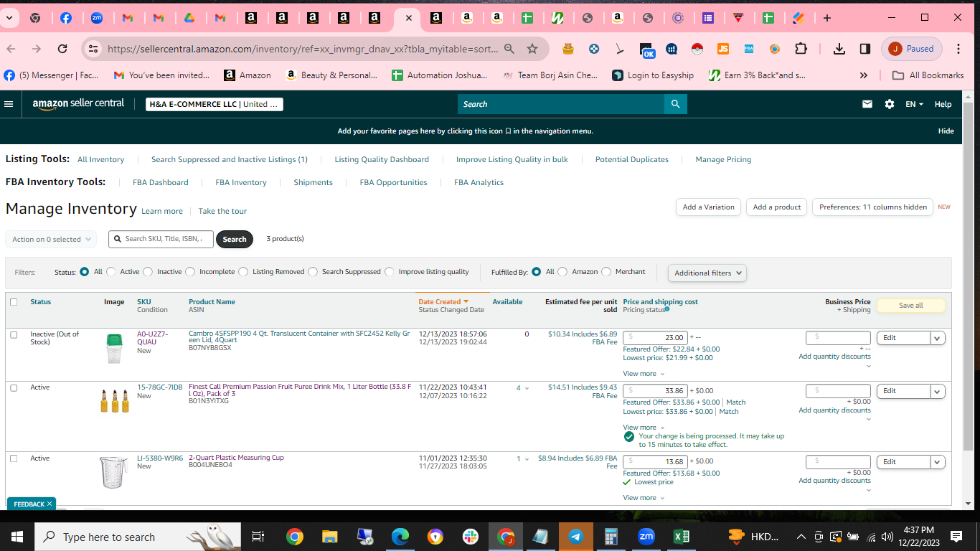Go back using the browser back arrow
This screenshot has width=980, height=551.
coord(11,49)
